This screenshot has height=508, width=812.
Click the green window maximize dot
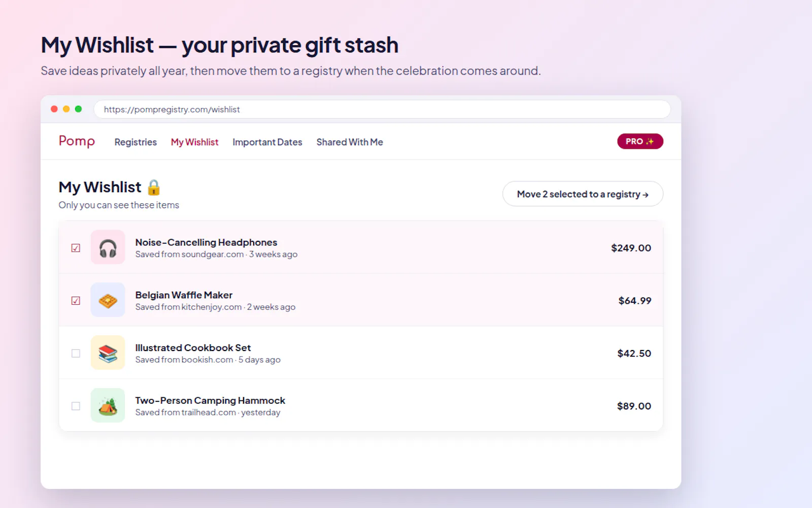point(78,109)
